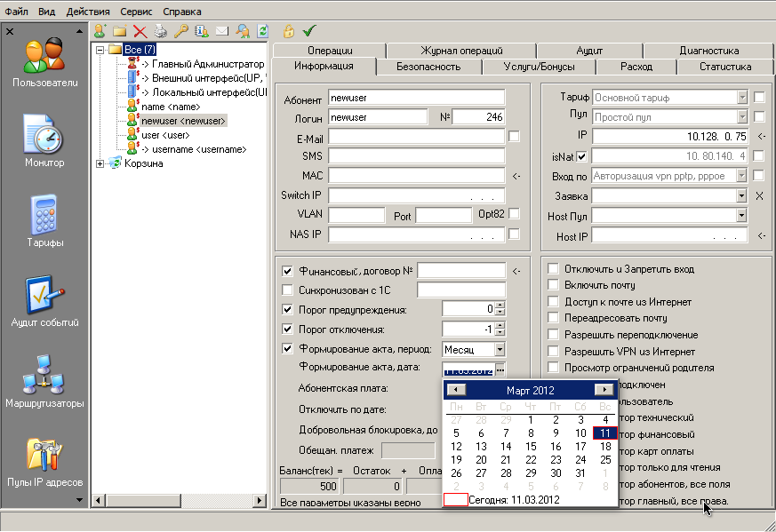
Task: Select March 15 in the calendar
Action: (530, 447)
